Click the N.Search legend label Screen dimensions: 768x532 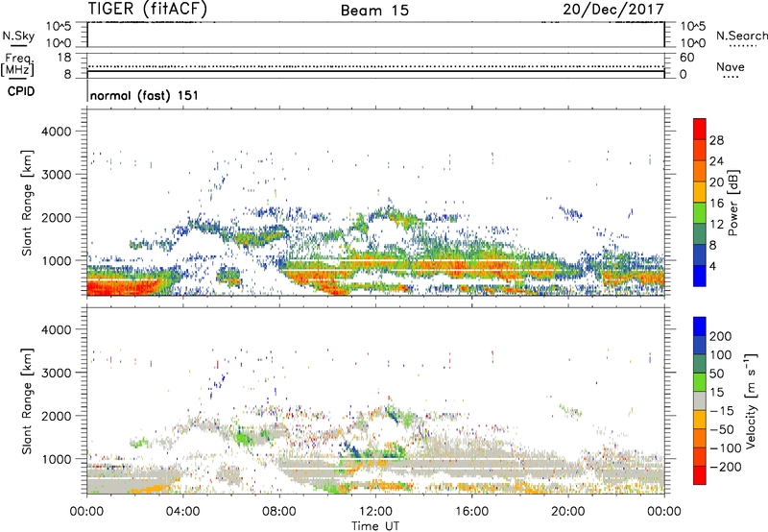[x=741, y=36]
